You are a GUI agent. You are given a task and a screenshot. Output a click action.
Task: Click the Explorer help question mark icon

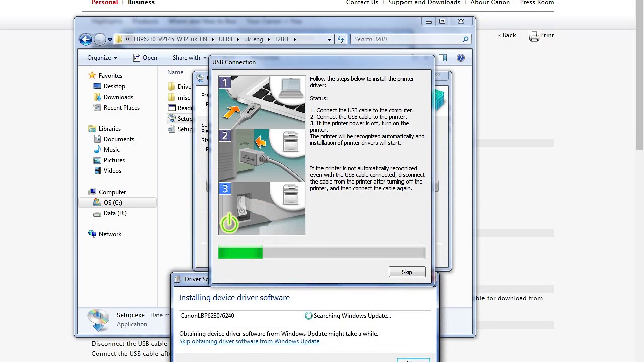tap(461, 58)
